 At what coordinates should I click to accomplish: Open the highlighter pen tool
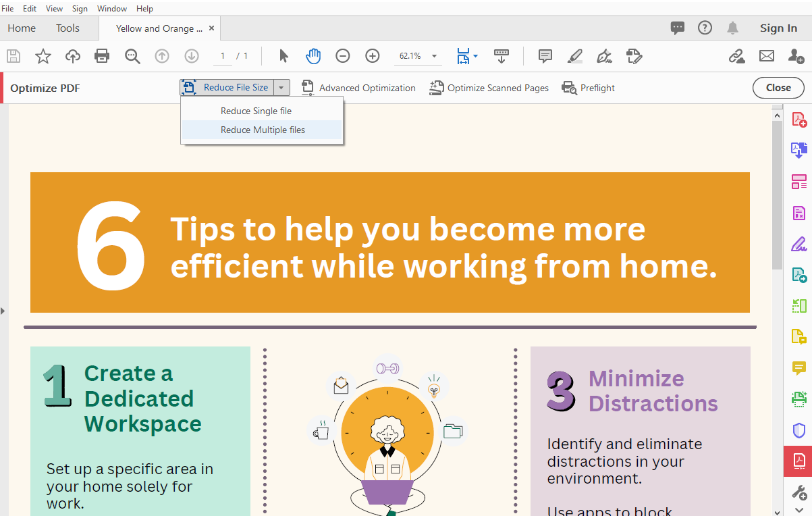click(575, 56)
